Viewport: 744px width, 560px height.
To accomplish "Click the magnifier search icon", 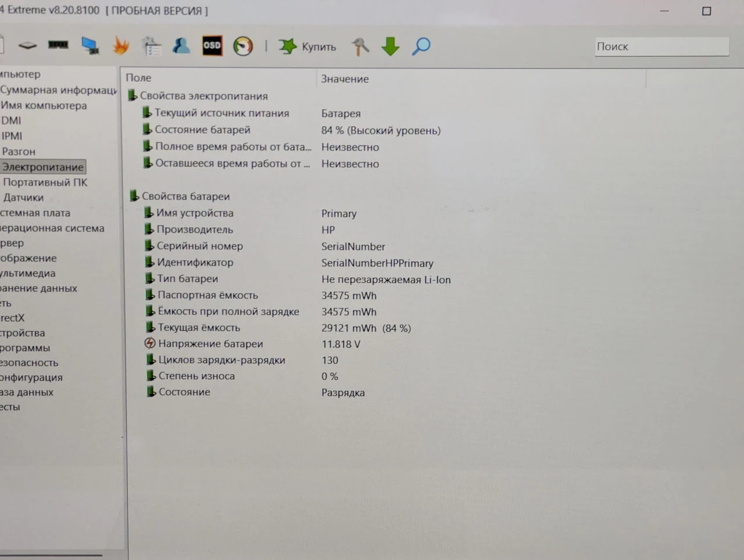I will pos(421,46).
